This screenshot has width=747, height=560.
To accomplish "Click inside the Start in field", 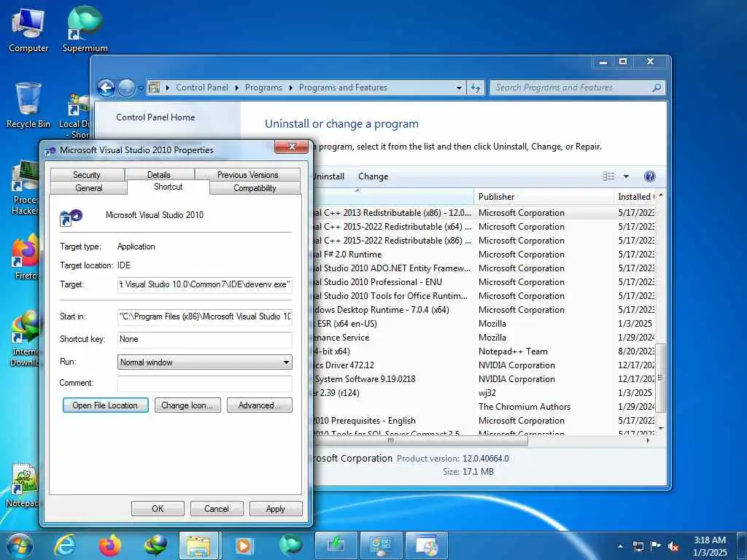I will pos(204,316).
